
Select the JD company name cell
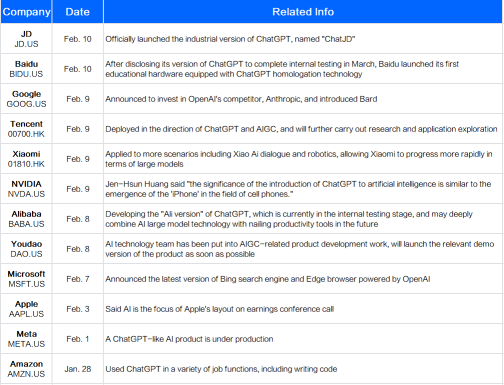26,39
